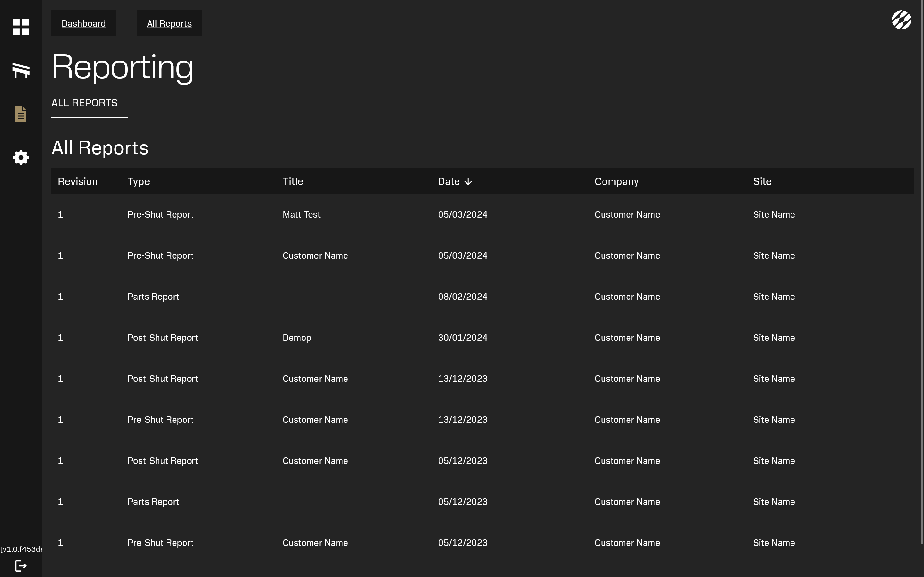Open the dashboard grid icon in sidebar
Viewport: 924px width, 577px height.
pos(21,27)
